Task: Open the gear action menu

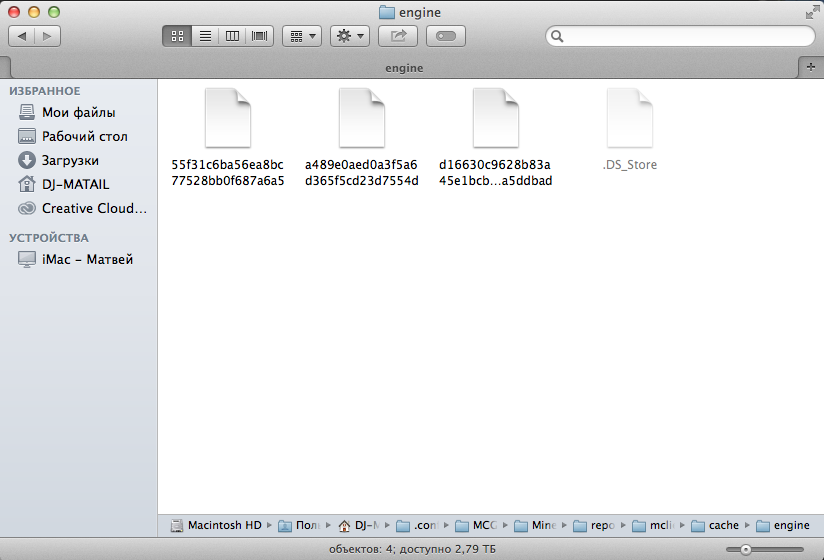Action: (x=349, y=36)
